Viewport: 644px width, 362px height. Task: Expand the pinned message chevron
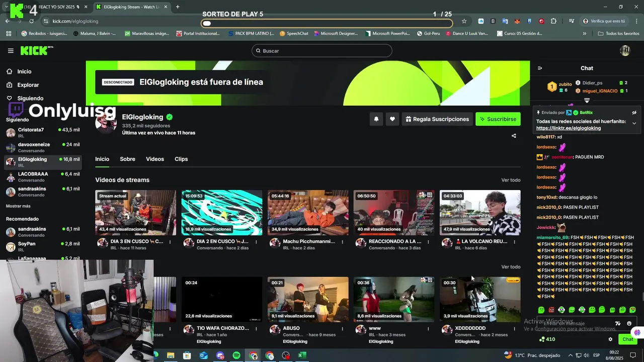tap(634, 123)
